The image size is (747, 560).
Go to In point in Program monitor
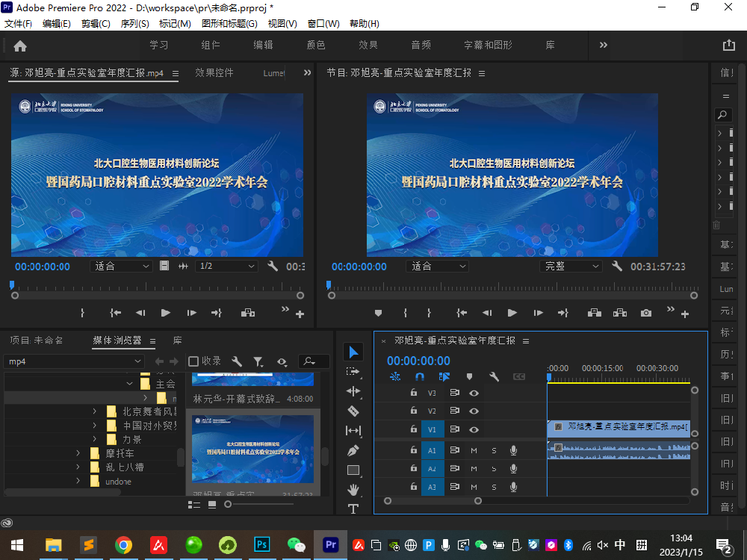(x=461, y=313)
